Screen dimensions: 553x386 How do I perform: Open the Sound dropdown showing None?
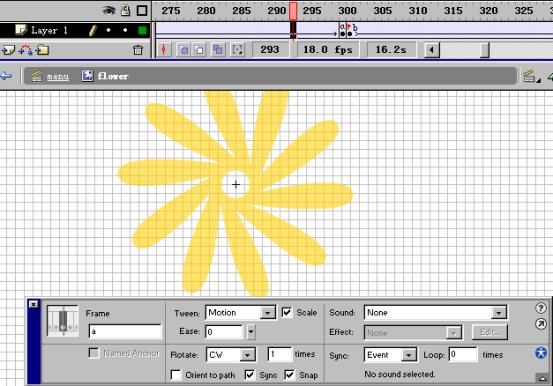click(x=436, y=313)
